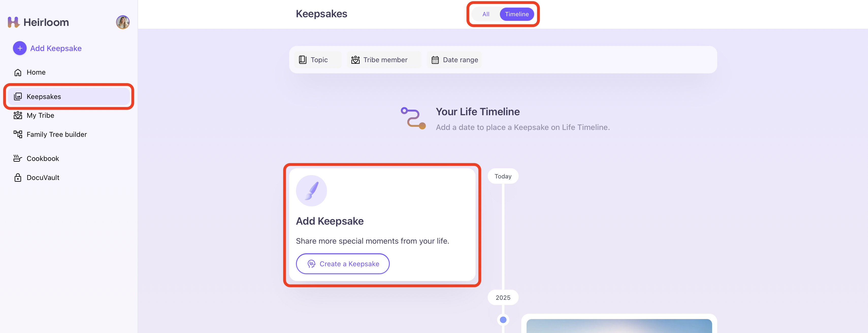Click the Heirloom logo icon
868x333 pixels.
[13, 22]
